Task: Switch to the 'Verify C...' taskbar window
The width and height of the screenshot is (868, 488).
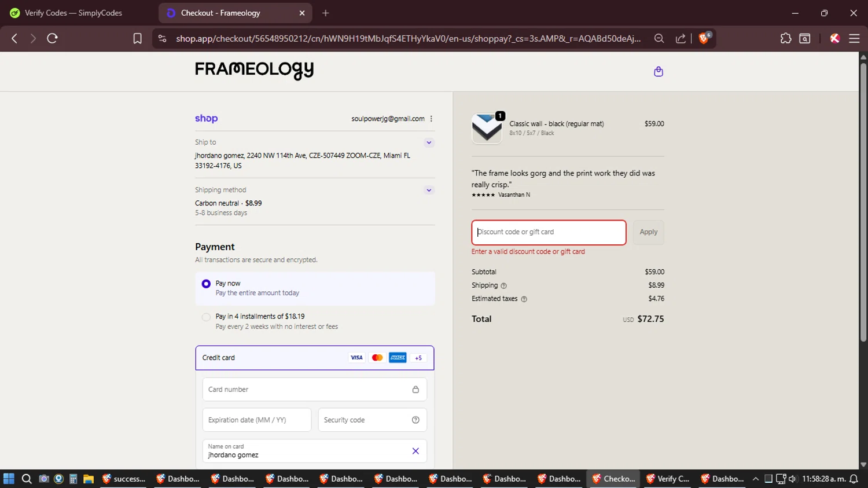Action: pos(668,479)
